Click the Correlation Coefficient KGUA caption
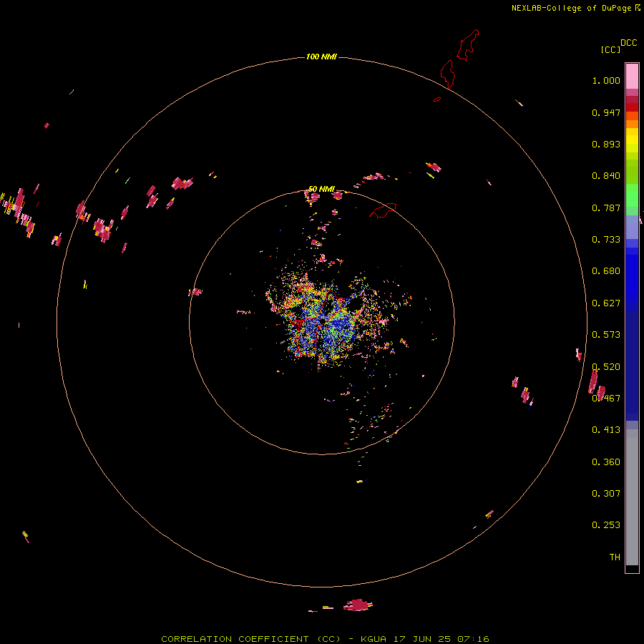The image size is (644, 644). pos(325,639)
